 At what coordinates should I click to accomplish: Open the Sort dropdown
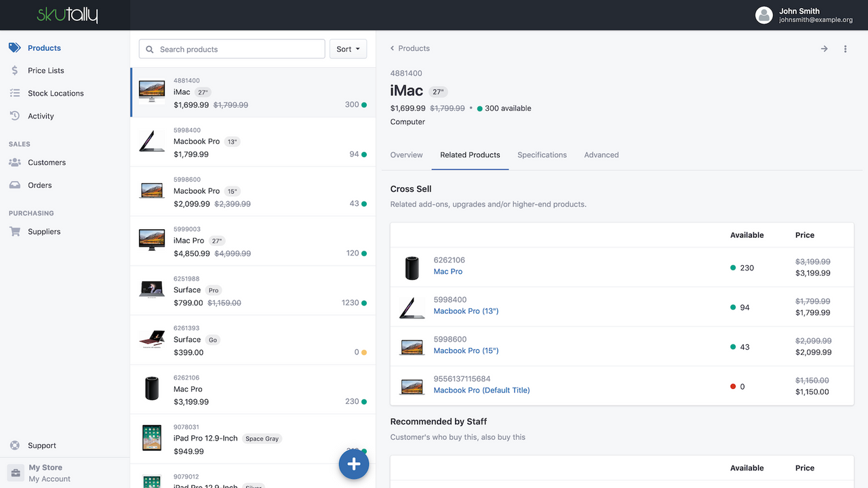[x=348, y=49]
